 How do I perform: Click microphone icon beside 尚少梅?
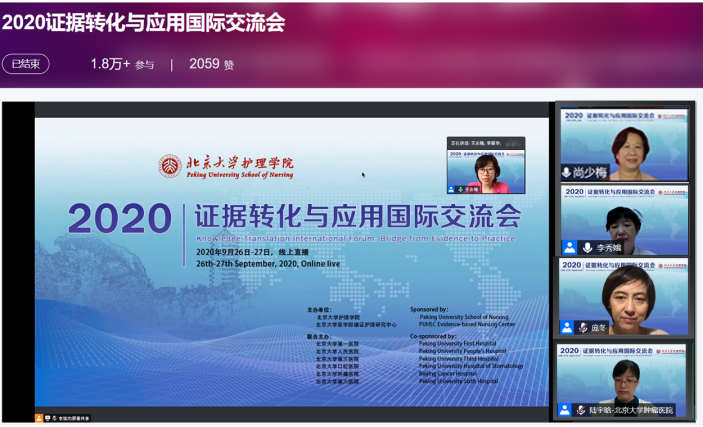coord(566,172)
